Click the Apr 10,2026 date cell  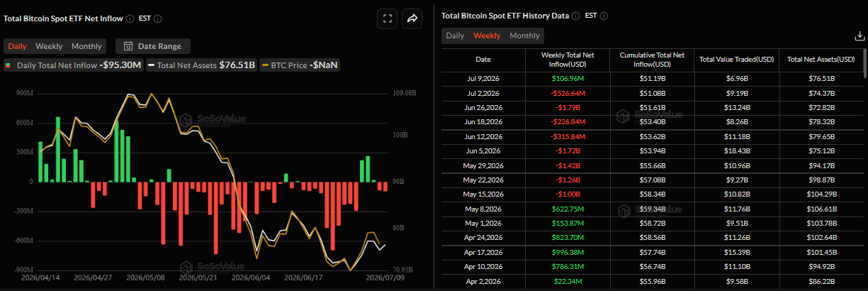(x=483, y=267)
